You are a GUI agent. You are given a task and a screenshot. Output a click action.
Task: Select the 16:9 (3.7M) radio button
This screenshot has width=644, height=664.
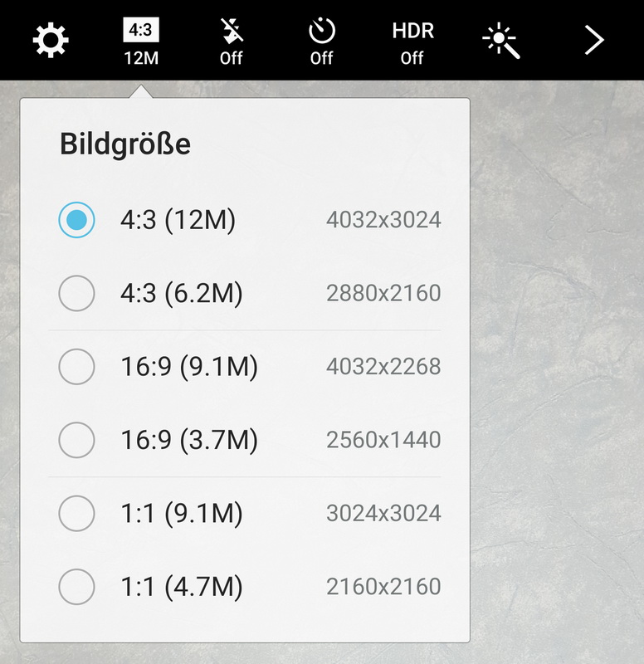pos(76,440)
